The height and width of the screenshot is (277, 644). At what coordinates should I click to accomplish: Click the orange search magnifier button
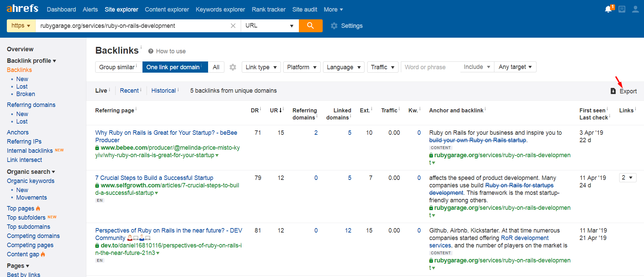(310, 25)
